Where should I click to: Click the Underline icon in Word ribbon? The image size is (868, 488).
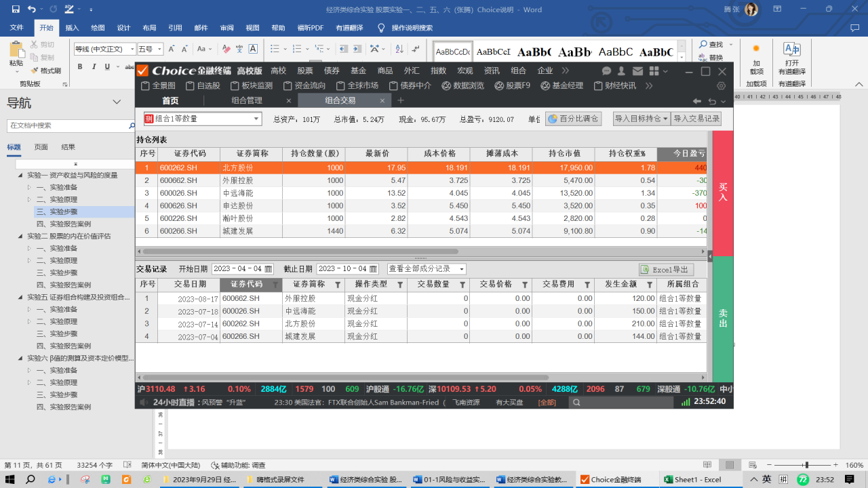tap(108, 66)
